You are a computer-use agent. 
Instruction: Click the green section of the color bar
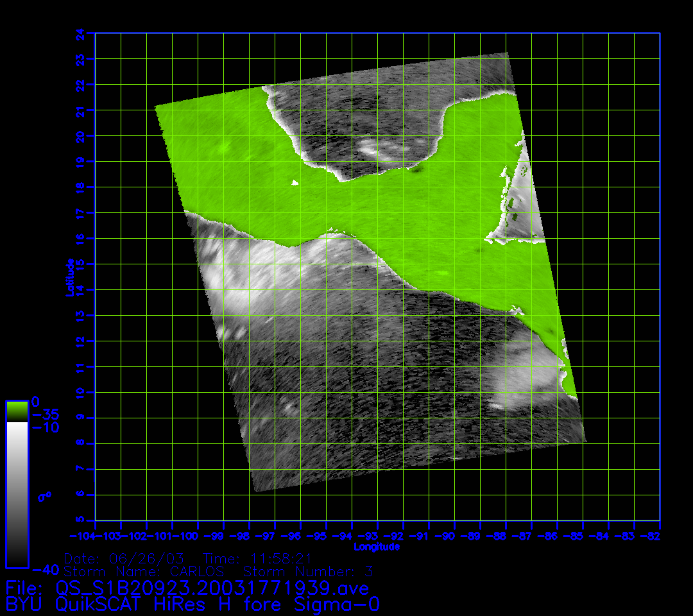[x=17, y=411]
